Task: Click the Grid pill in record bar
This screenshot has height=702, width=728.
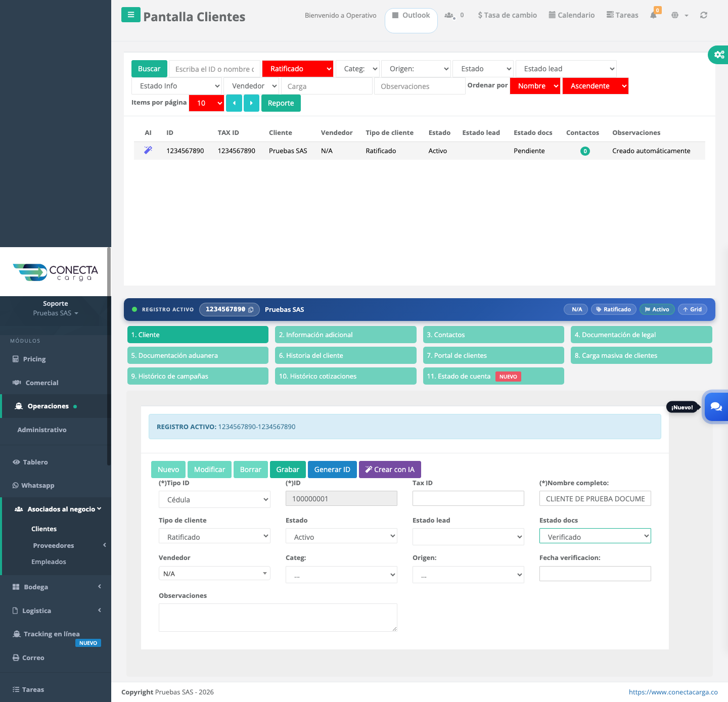Action: click(x=693, y=309)
